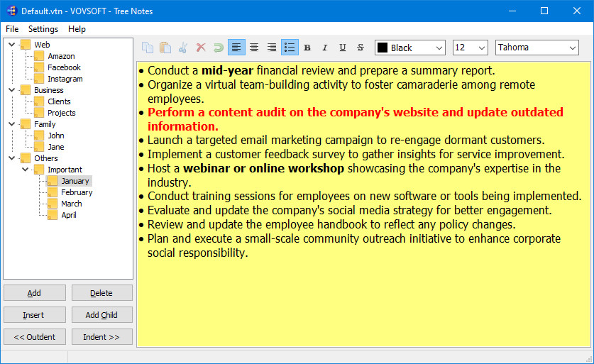Select the March note label

(x=71, y=204)
